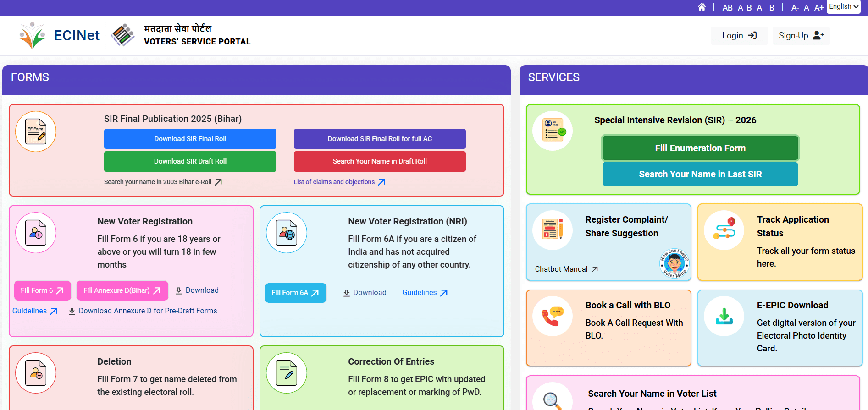The width and height of the screenshot is (868, 410).
Task: Click the Sign-Up button
Action: [801, 36]
